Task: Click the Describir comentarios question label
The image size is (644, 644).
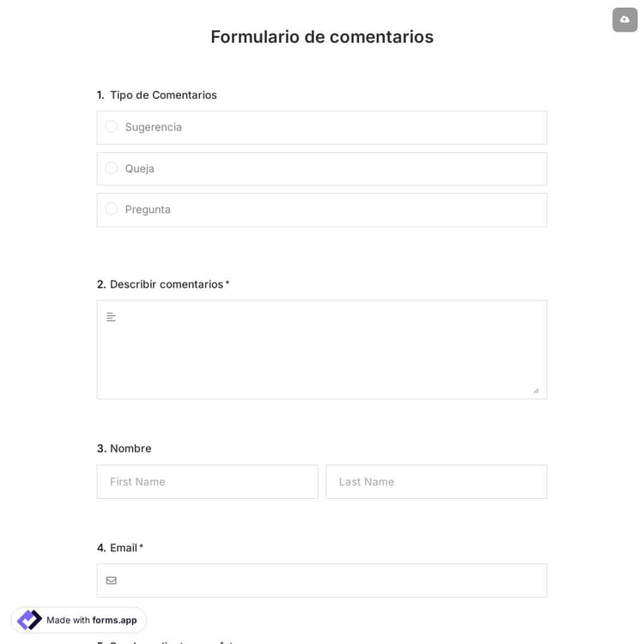Action: pyautogui.click(x=167, y=284)
